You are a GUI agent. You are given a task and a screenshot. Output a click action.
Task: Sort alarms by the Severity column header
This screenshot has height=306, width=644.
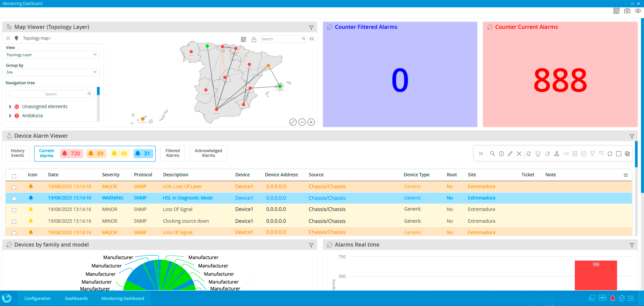click(x=111, y=175)
